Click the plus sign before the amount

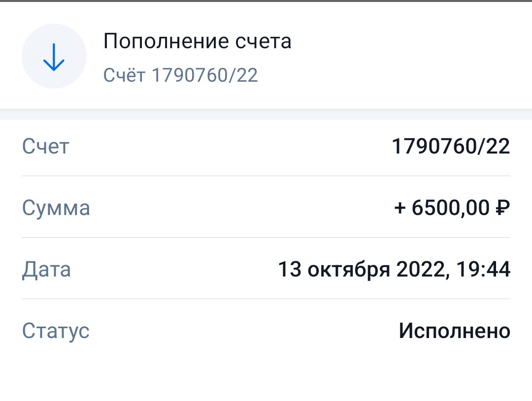click(400, 208)
